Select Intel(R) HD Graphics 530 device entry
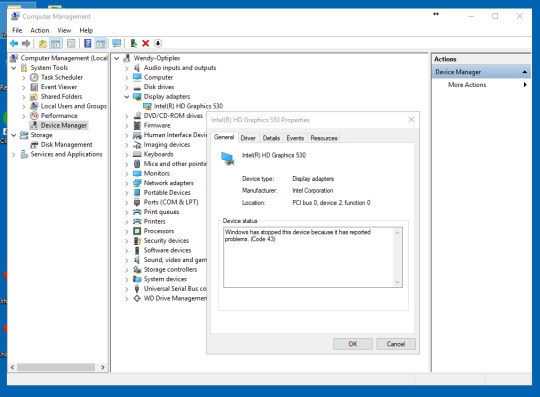The height and width of the screenshot is (397, 540). [188, 106]
